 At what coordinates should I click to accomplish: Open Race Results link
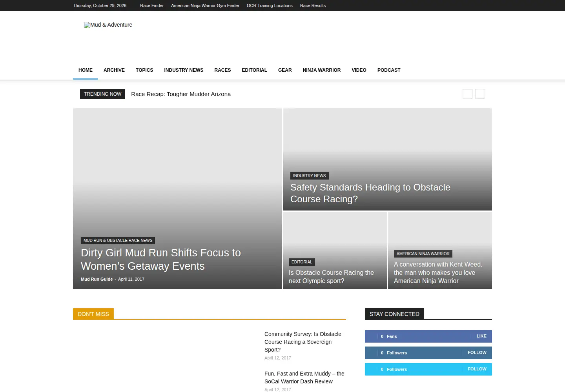pos(313,5)
